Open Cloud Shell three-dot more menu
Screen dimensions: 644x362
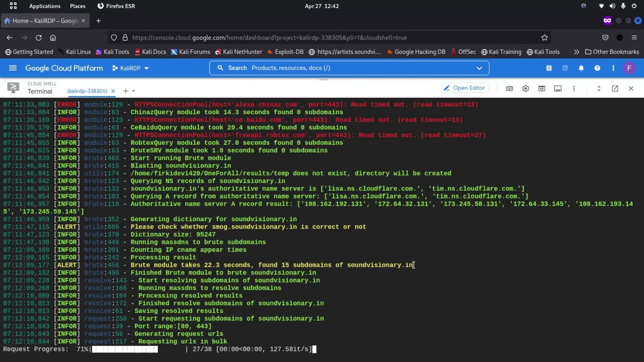(574, 88)
